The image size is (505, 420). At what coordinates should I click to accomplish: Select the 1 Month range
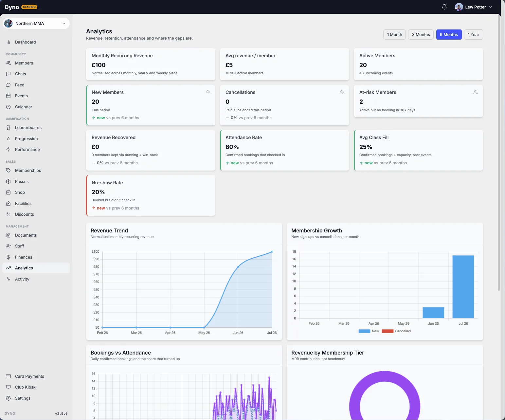(x=394, y=35)
